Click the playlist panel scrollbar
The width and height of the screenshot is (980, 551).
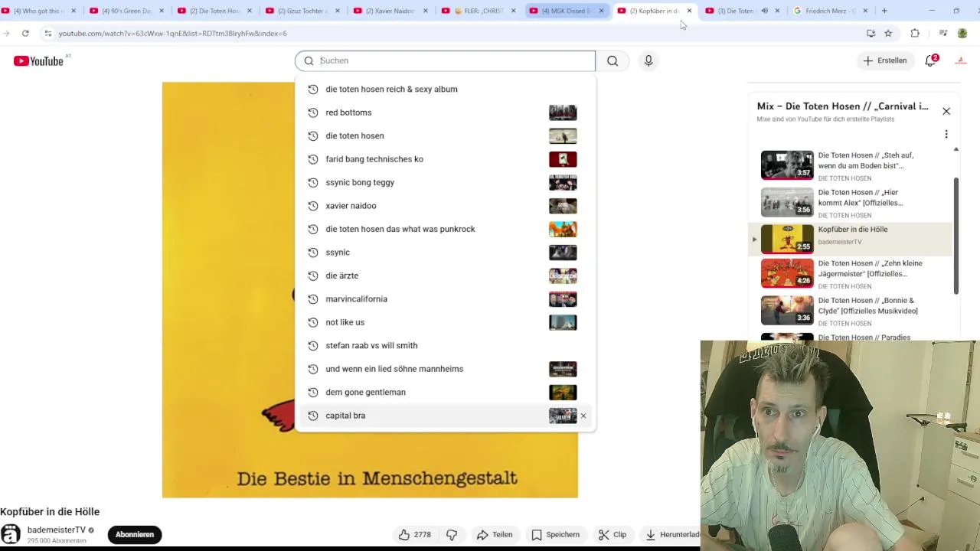pyautogui.click(x=955, y=236)
